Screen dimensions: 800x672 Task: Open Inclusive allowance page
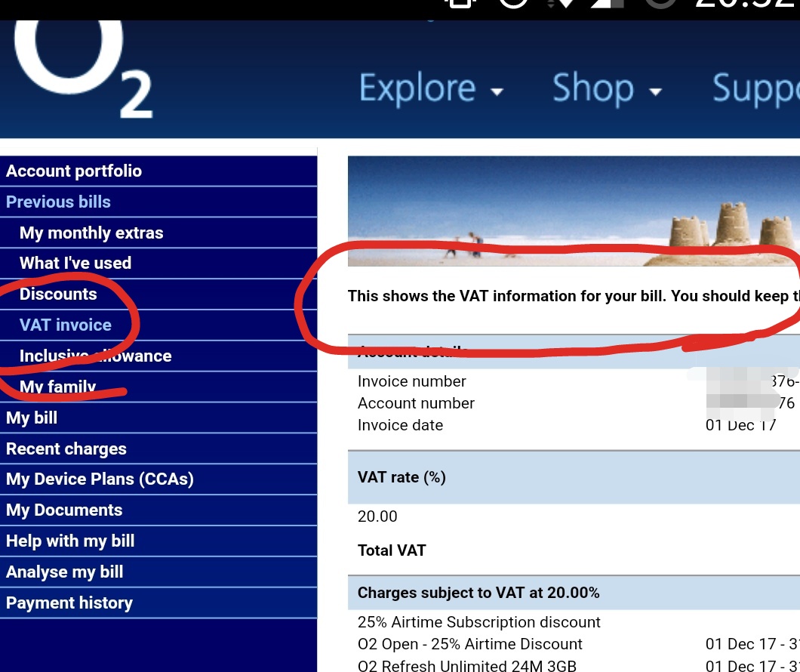[x=95, y=356]
